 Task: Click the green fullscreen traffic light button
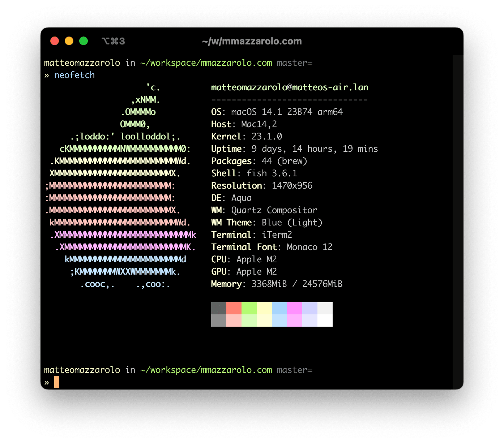[84, 41]
